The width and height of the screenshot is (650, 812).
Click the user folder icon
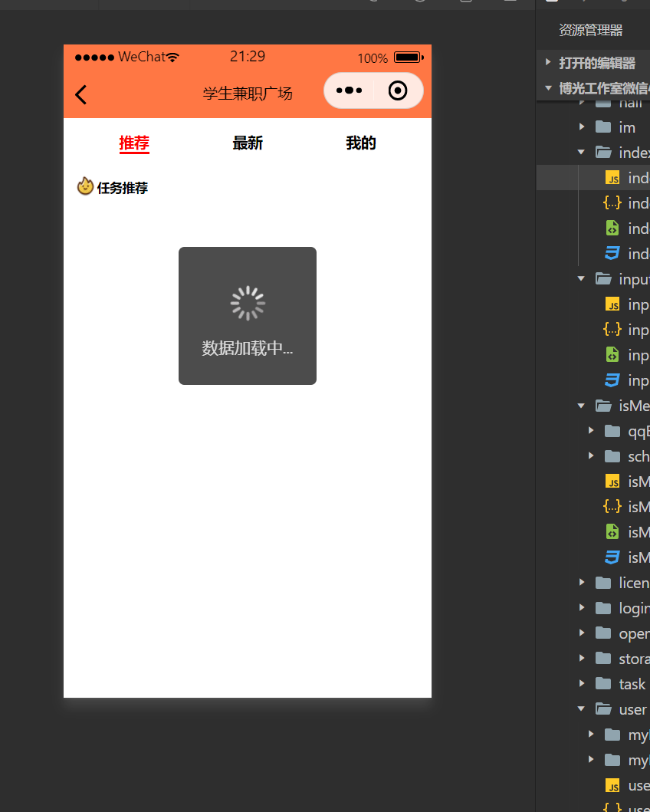[602, 708]
